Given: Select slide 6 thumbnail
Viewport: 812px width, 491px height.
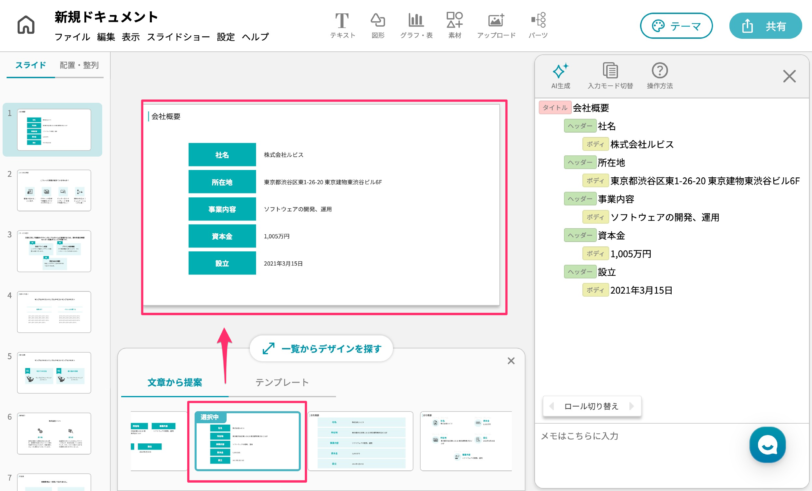Looking at the screenshot, I should [x=54, y=434].
